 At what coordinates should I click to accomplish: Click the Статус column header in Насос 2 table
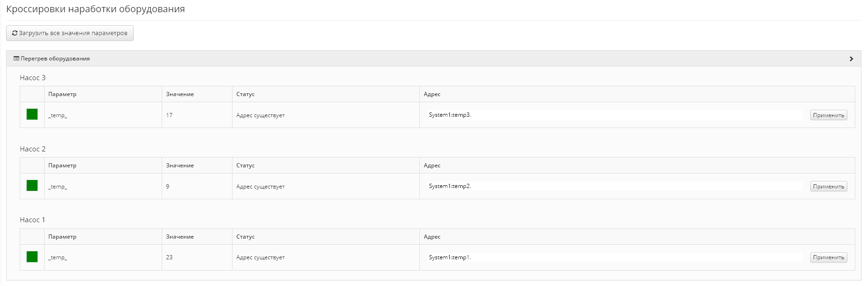[246, 166]
